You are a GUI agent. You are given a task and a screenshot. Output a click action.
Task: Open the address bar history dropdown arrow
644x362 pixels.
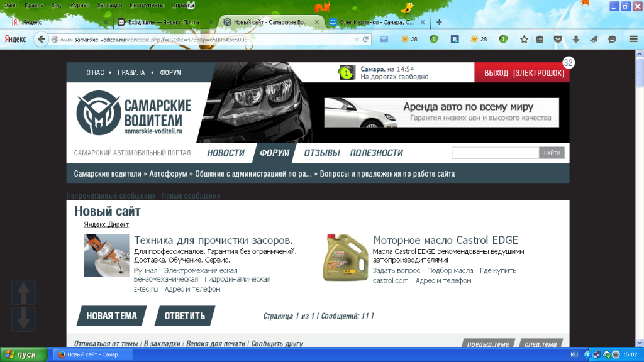point(357,40)
